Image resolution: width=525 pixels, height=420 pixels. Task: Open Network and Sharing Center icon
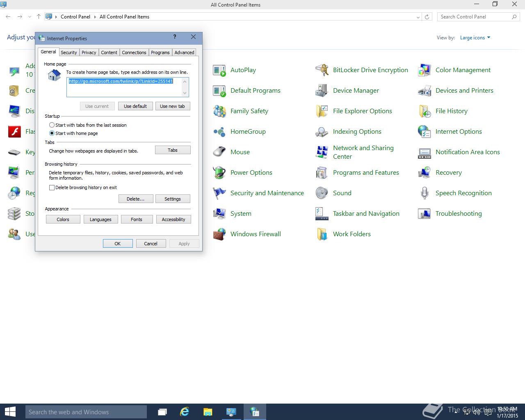[x=322, y=152]
